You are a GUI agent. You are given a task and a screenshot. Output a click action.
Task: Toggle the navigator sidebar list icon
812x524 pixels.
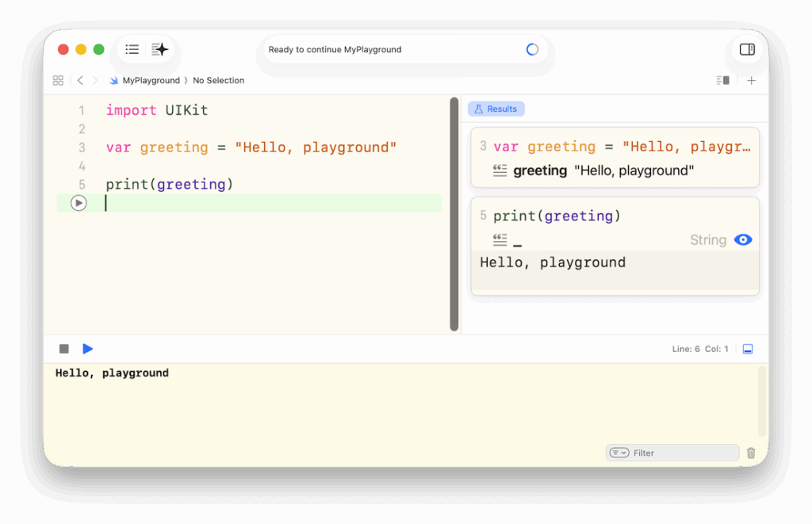132,49
